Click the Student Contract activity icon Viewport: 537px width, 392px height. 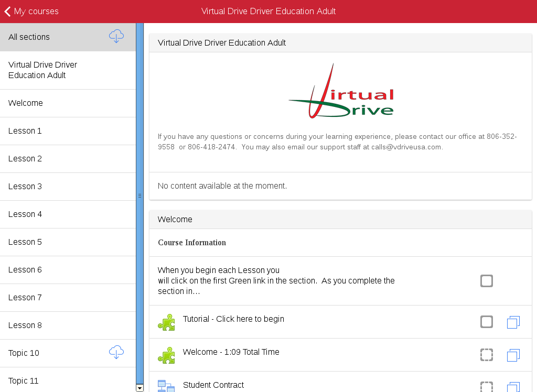(166, 386)
